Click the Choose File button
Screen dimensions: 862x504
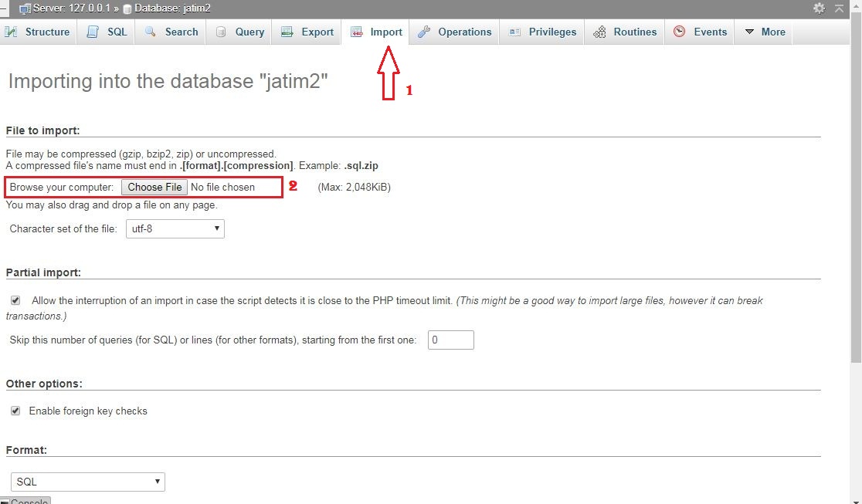(x=154, y=187)
